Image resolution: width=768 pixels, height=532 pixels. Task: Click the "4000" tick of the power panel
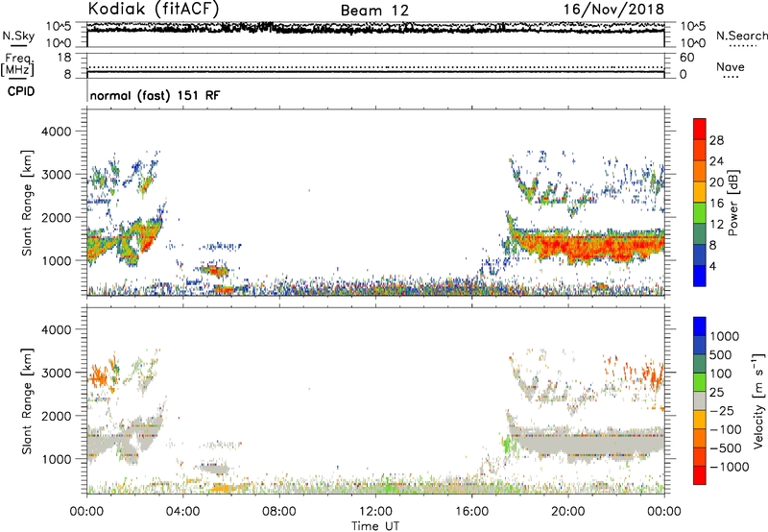point(56,132)
